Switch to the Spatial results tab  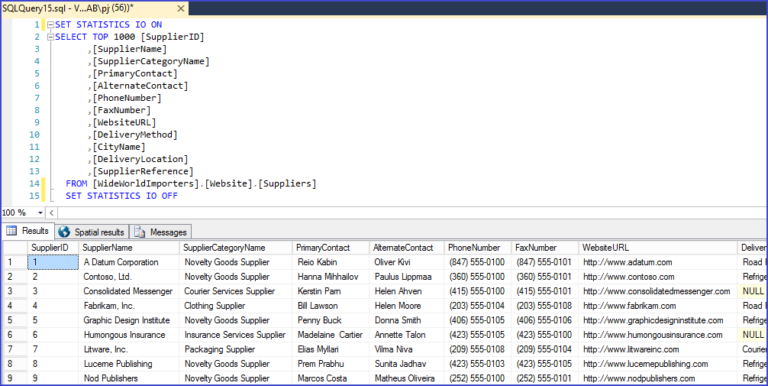92,232
